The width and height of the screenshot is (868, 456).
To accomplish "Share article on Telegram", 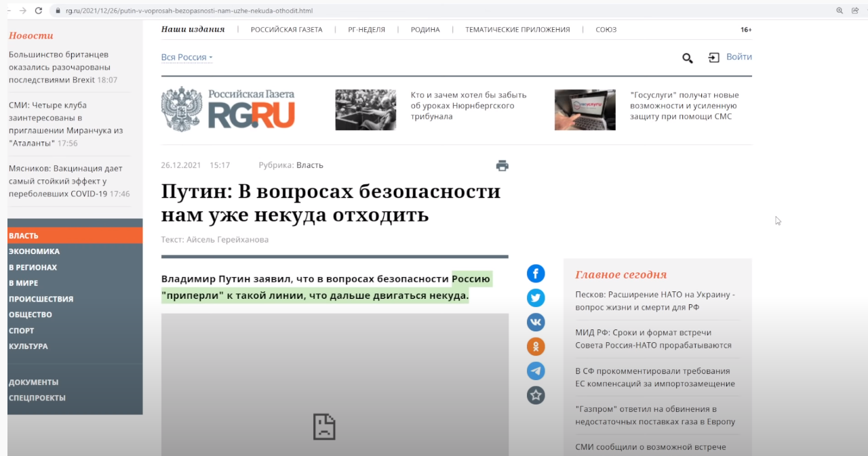I will (x=536, y=371).
